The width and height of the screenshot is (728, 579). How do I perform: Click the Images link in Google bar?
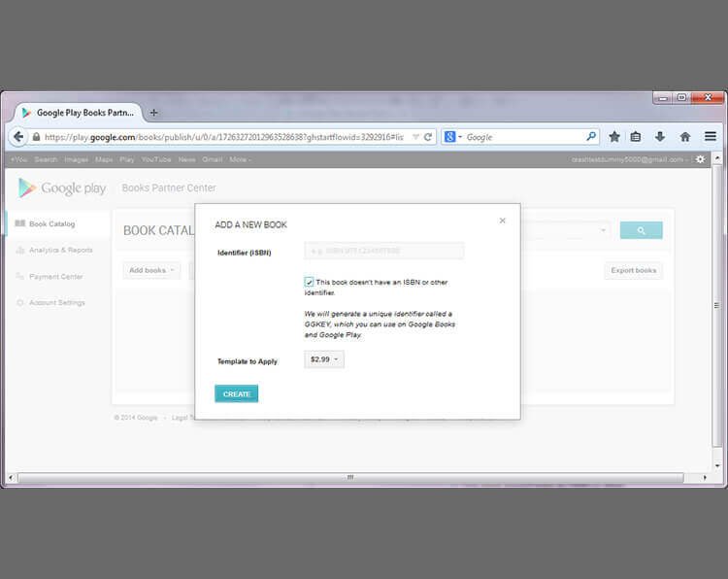click(76, 159)
